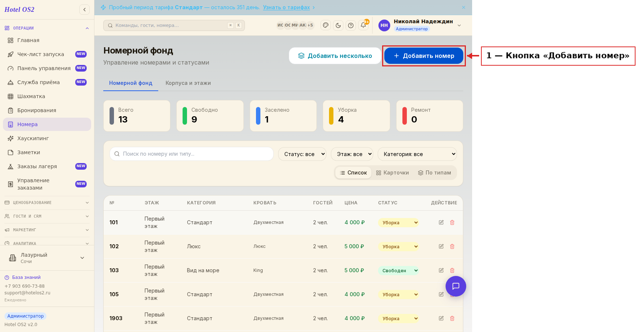The image size is (644, 332).
Task: Open the Категория filter dropdown
Action: point(417,154)
